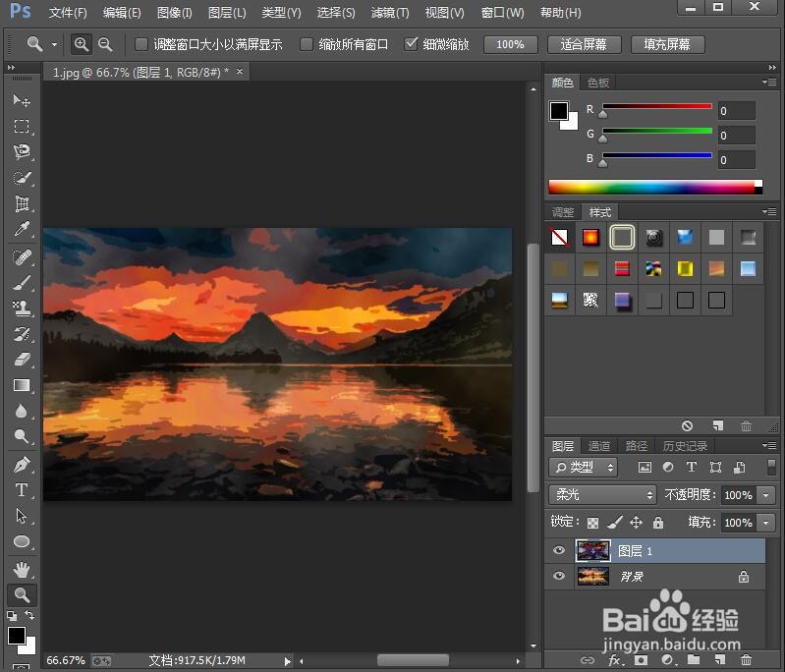This screenshot has height=672, width=785.
Task: Open the zoom tool preset picker arrow
Action: click(x=54, y=44)
